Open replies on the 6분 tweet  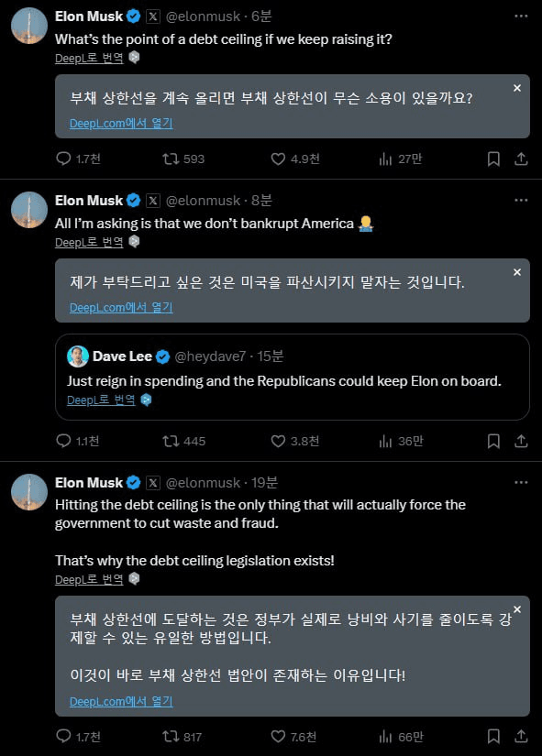coord(78,159)
